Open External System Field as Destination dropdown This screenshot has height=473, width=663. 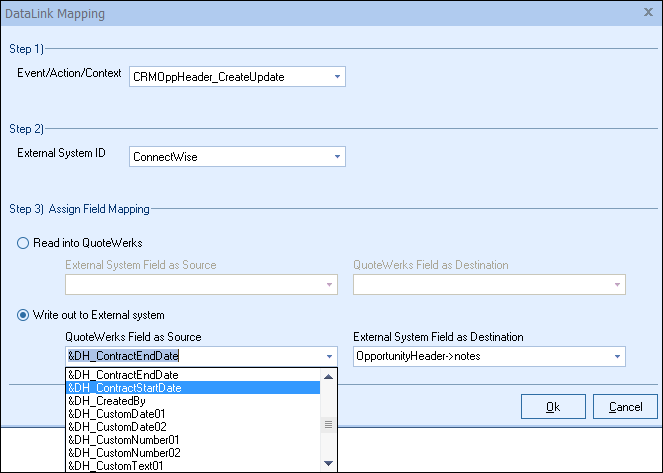coord(617,356)
